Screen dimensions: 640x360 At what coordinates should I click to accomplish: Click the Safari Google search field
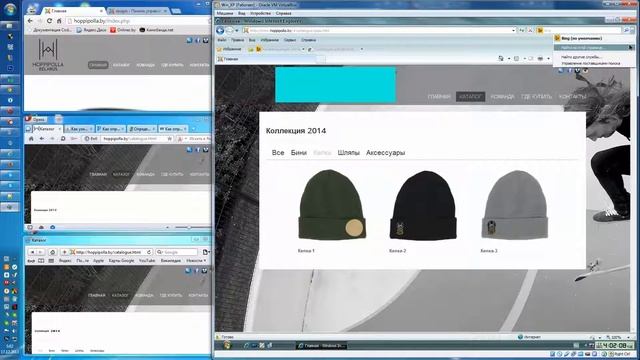click(177, 252)
